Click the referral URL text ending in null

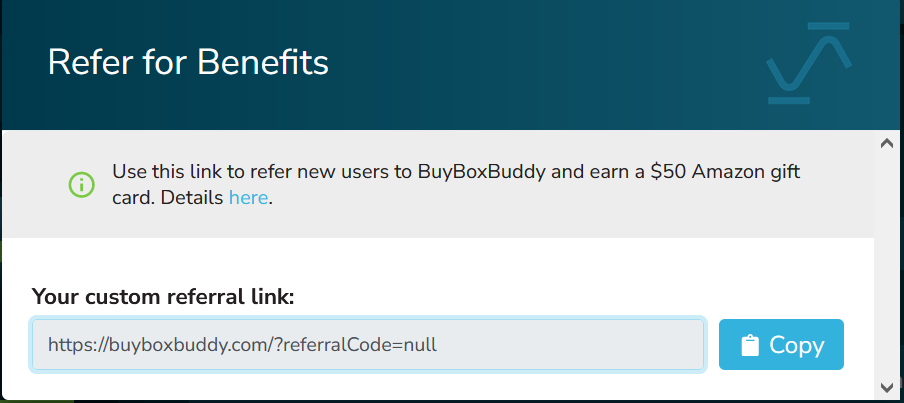[x=242, y=345]
